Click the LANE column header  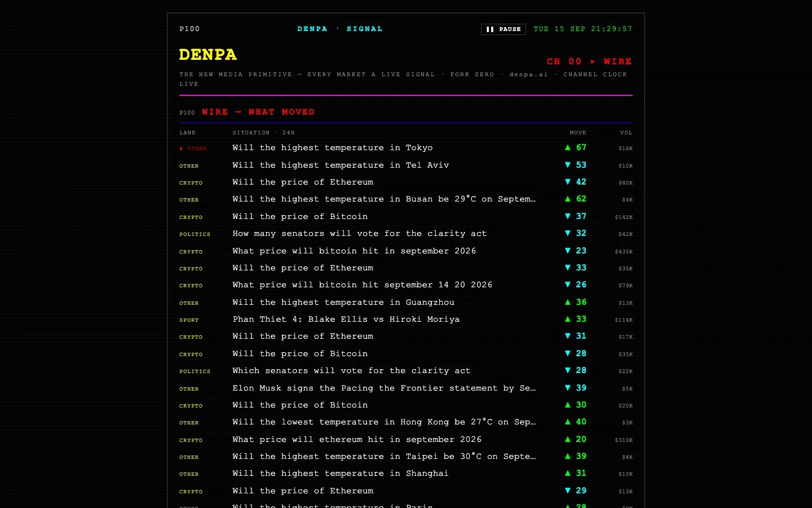188,133
